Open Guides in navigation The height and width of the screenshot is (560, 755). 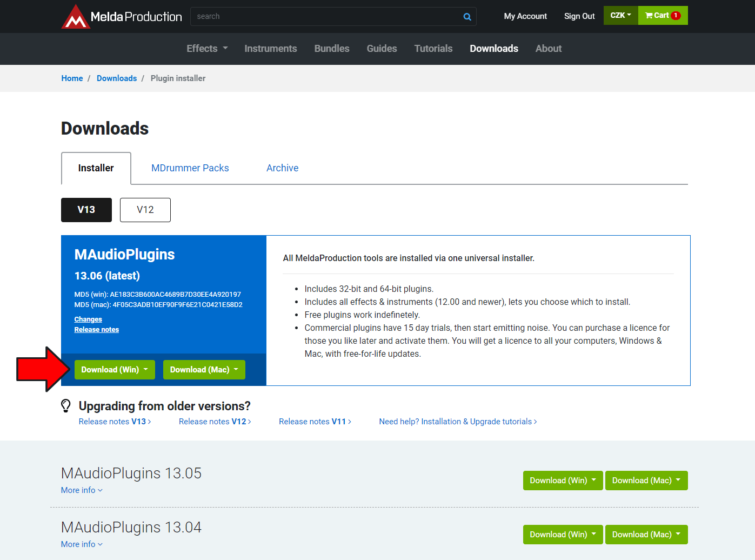click(x=382, y=49)
